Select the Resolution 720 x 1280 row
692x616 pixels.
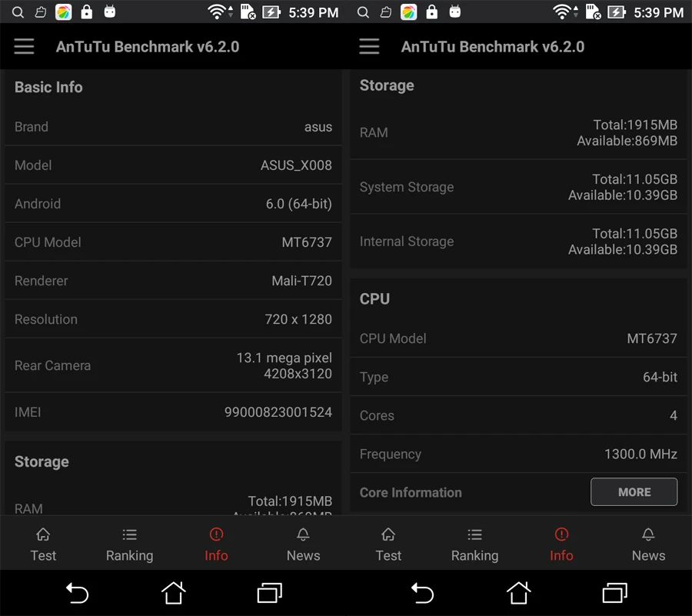click(x=173, y=319)
